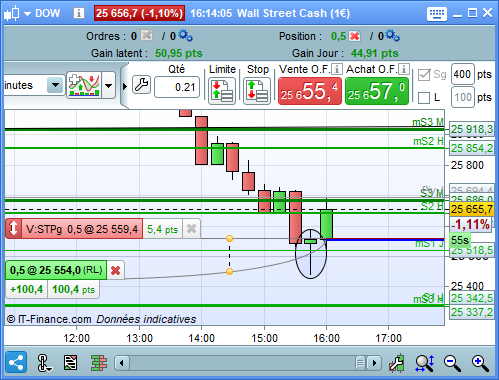Open the order book bars icon
The height and width of the screenshot is (380, 499).
[99, 363]
